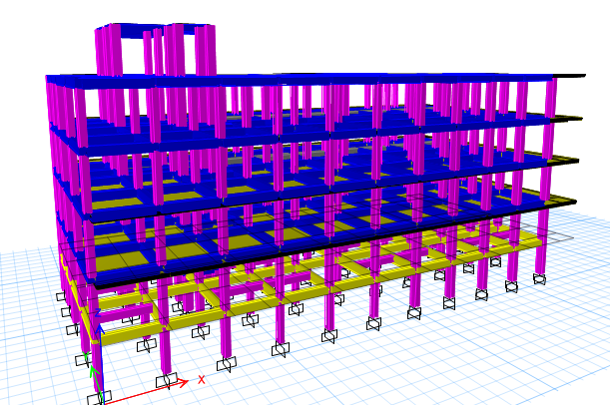Click the red X axis label
This screenshot has height=405, width=610.
tap(201, 380)
